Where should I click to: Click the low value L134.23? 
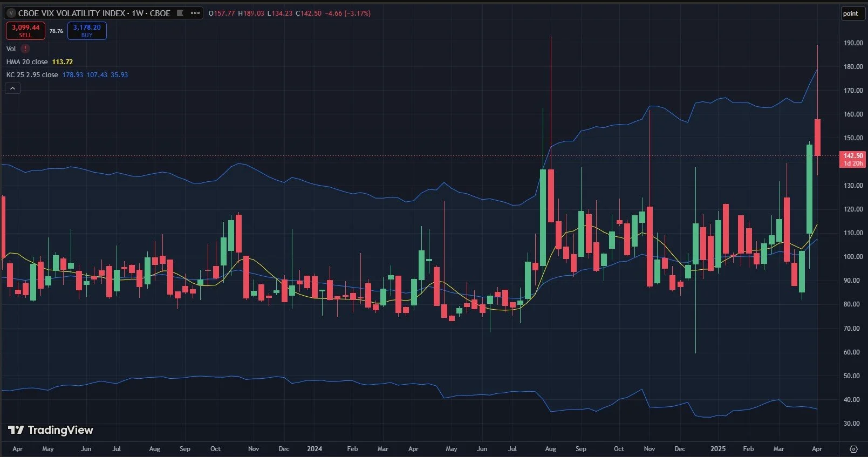point(280,13)
